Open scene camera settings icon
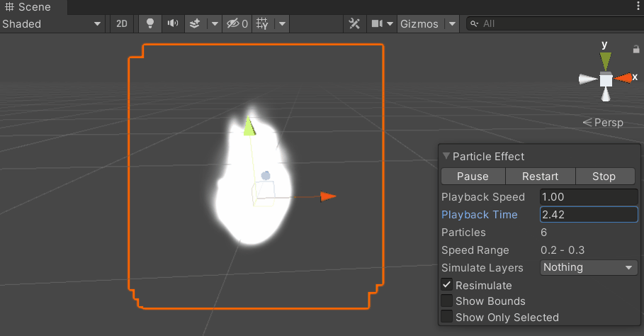Screen dimensions: 644x336 point(377,24)
